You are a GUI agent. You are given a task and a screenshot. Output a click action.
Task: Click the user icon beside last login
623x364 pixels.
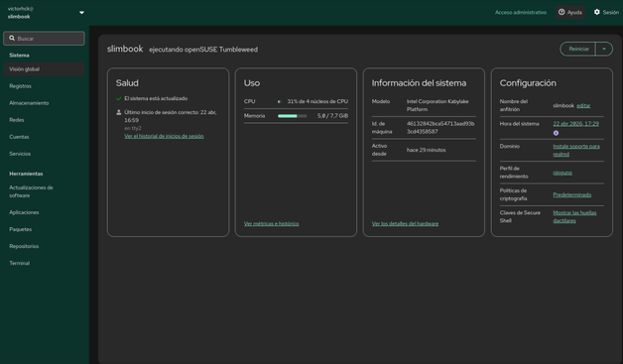point(118,112)
